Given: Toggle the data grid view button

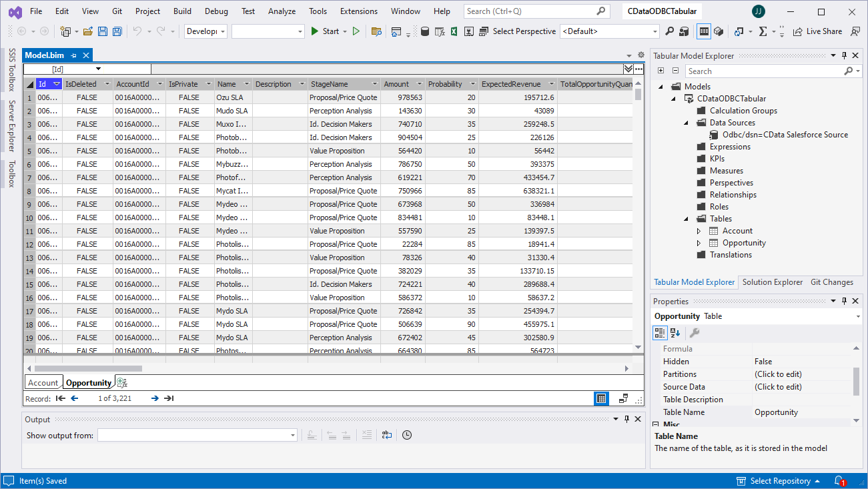Looking at the screenshot, I should [x=601, y=398].
